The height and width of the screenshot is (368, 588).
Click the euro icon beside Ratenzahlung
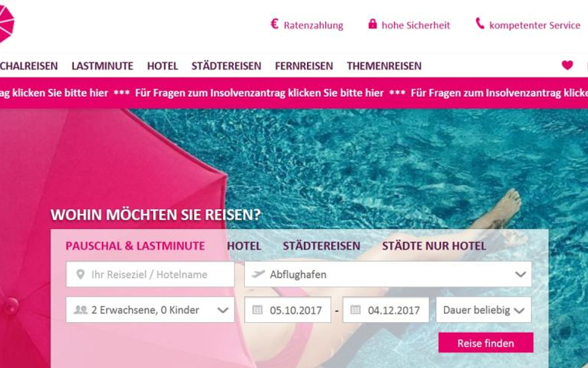pos(275,24)
